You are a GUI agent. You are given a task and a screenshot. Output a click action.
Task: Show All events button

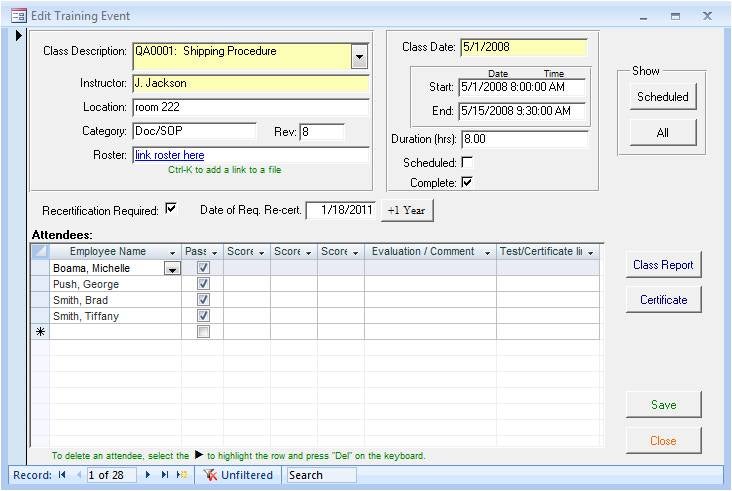[663, 133]
